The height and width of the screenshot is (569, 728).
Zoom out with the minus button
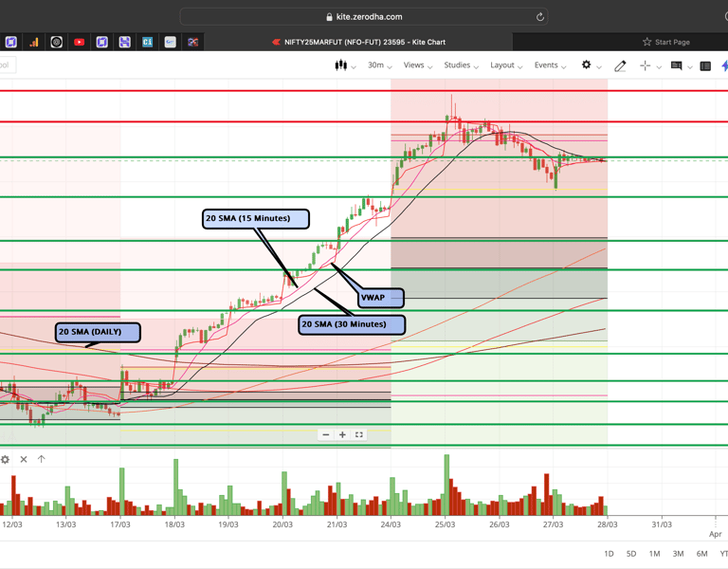326,434
